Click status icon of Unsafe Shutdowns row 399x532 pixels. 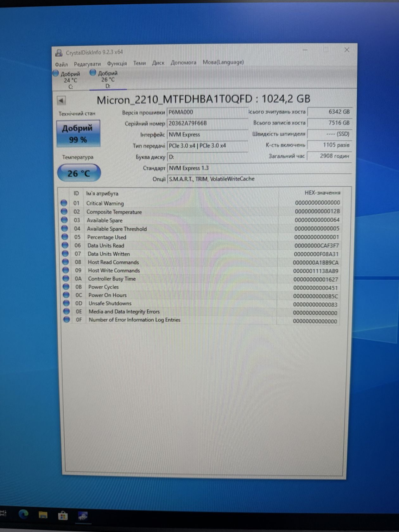click(x=66, y=303)
